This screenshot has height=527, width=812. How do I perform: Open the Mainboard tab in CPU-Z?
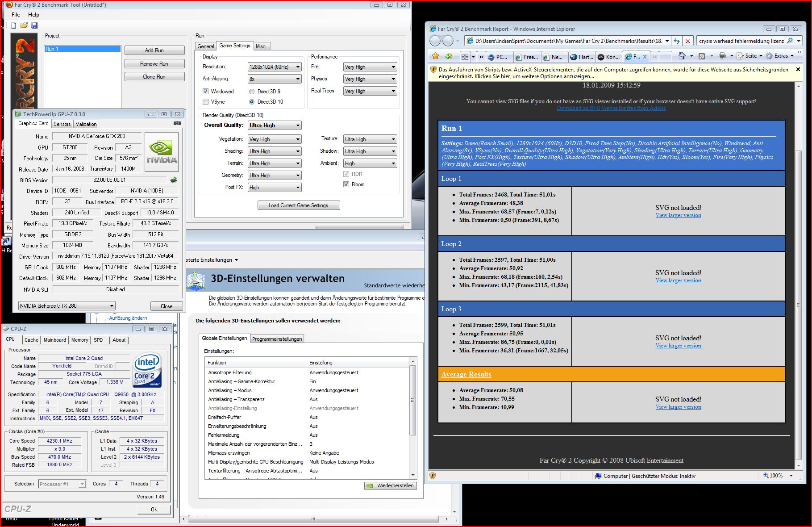point(55,340)
